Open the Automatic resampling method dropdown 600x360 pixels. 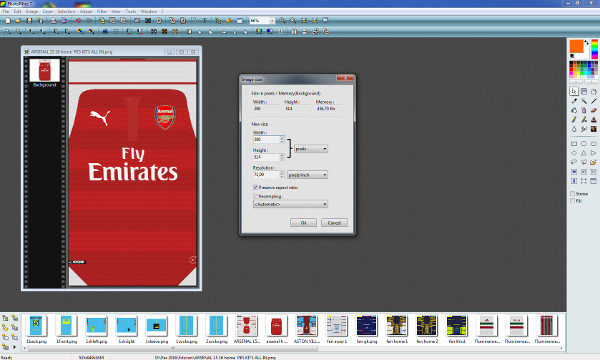(290, 204)
